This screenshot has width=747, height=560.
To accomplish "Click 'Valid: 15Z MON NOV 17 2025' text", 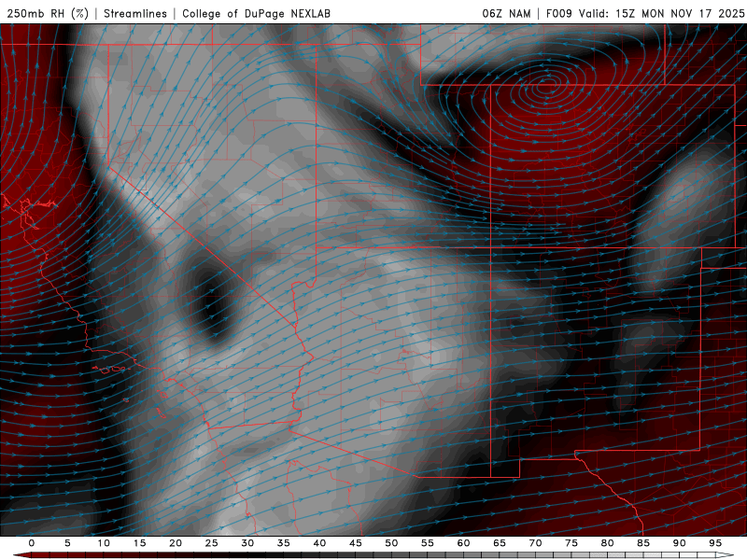I will (x=661, y=13).
